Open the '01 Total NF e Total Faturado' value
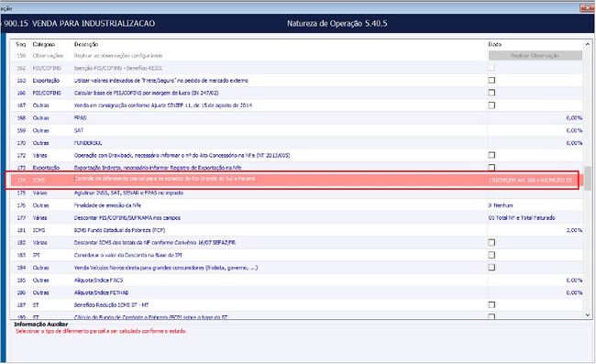 pyautogui.click(x=522, y=217)
